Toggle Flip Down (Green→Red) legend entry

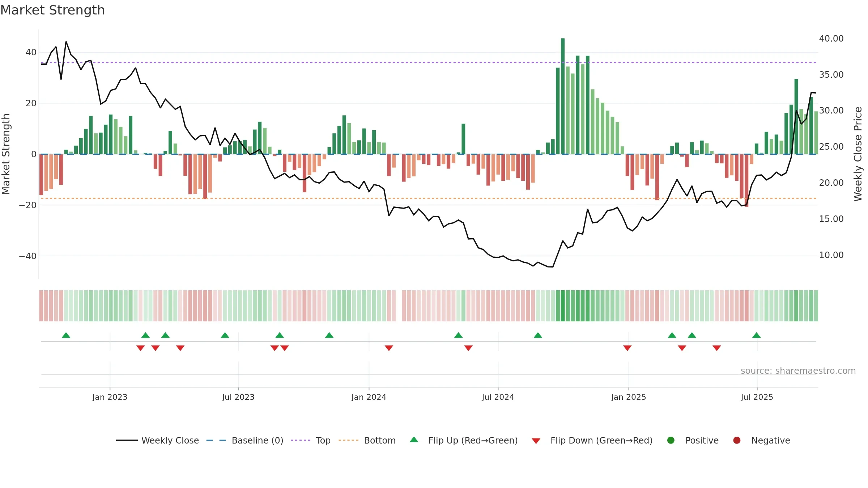pos(592,440)
